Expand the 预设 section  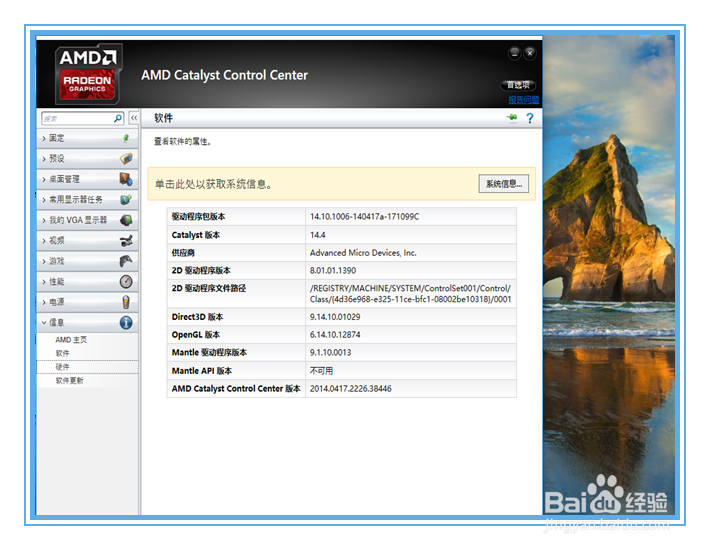click(x=87, y=158)
